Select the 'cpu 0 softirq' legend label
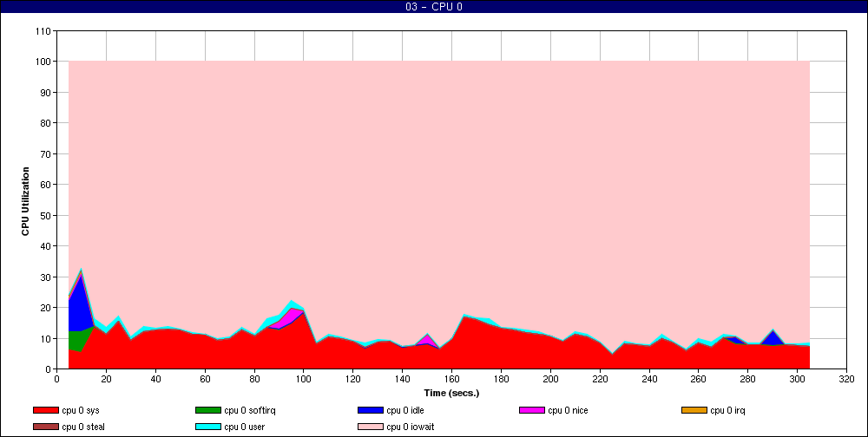The width and height of the screenshot is (868, 437). click(x=250, y=410)
